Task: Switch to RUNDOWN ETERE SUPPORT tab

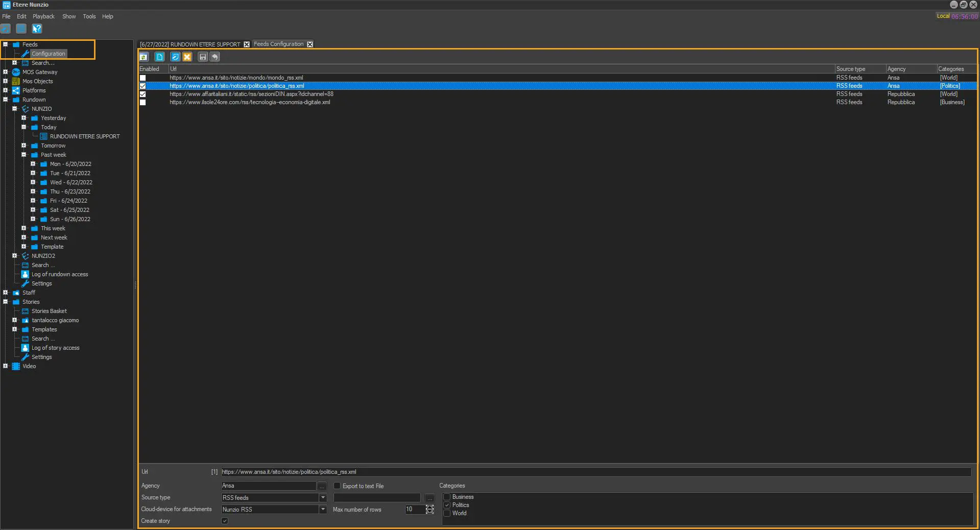Action: (x=190, y=44)
